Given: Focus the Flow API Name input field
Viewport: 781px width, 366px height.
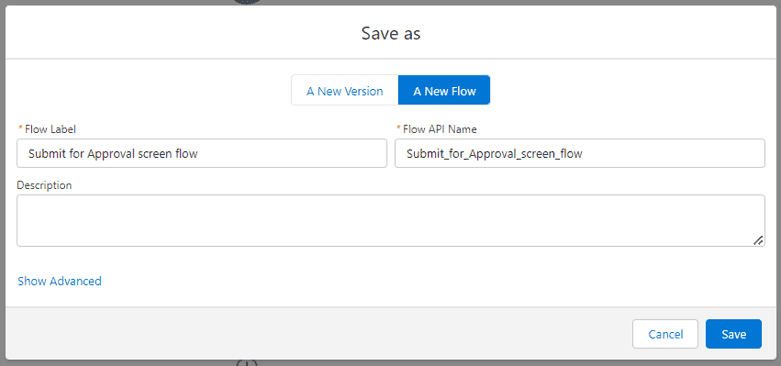Looking at the screenshot, I should tap(580, 153).
